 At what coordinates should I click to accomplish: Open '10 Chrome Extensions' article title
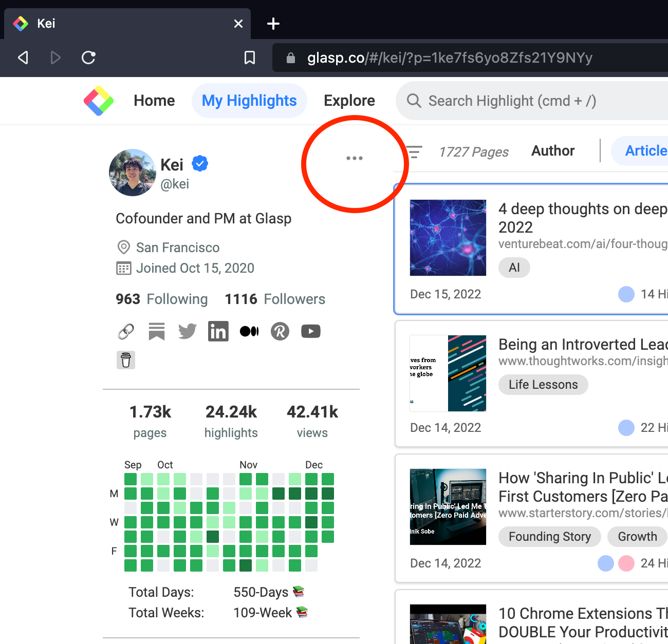click(x=583, y=622)
